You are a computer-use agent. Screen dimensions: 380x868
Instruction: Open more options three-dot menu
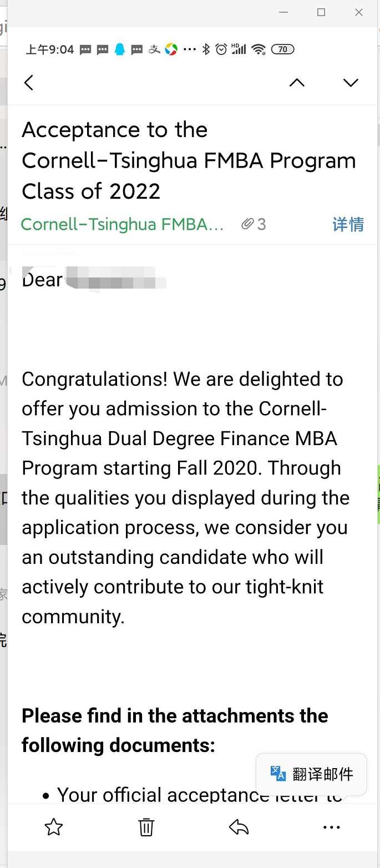pos(331,827)
